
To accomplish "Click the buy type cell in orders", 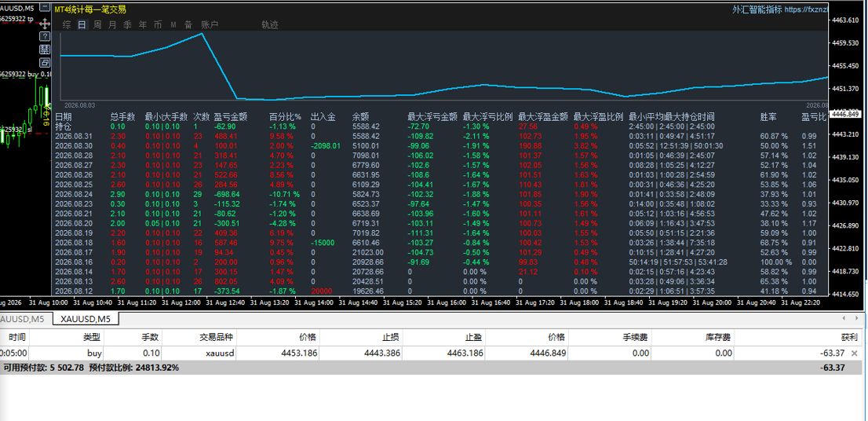I will click(x=95, y=353).
